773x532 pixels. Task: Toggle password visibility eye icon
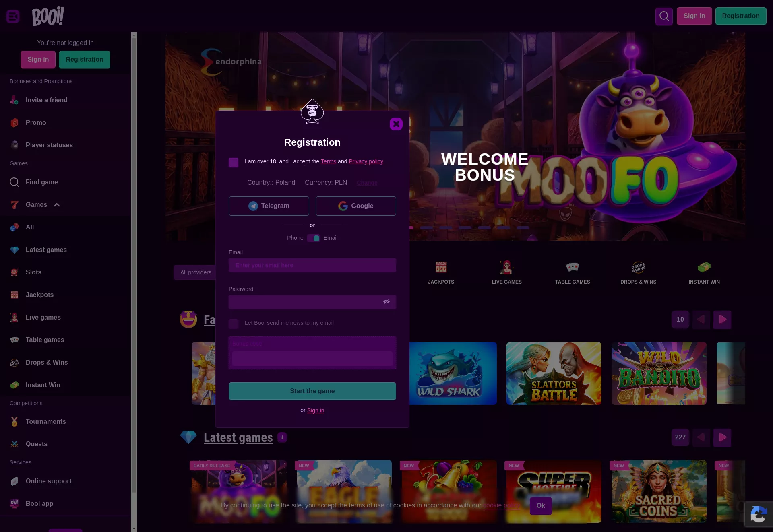tap(386, 302)
